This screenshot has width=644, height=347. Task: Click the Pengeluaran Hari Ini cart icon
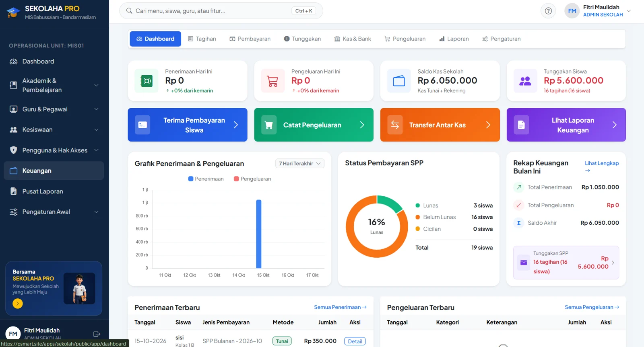click(272, 81)
